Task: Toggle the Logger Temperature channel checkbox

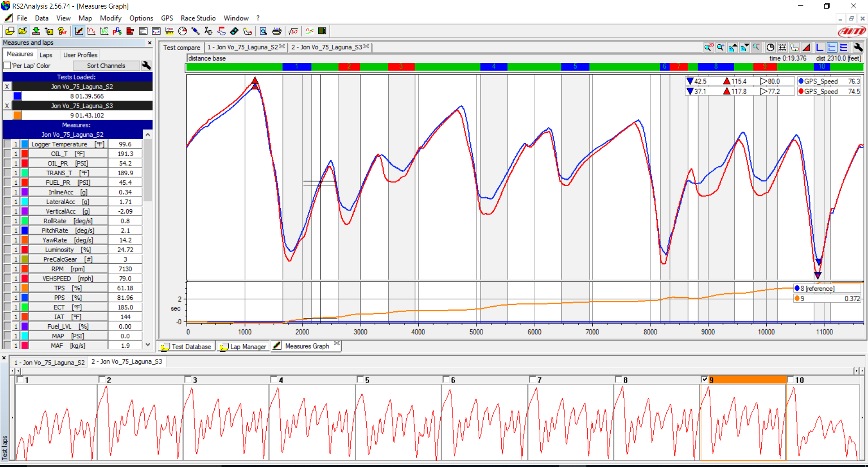Action: 7,144
